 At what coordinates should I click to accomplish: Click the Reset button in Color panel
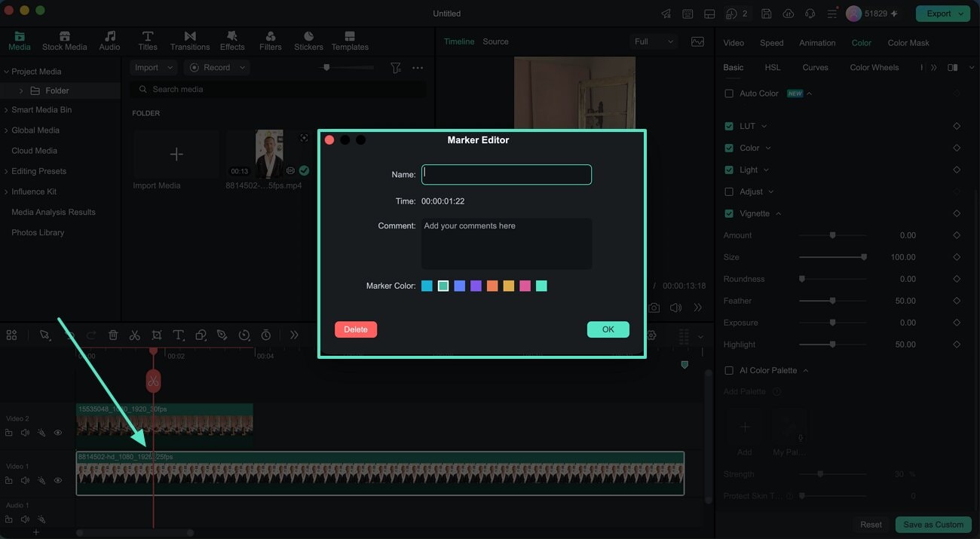pyautogui.click(x=871, y=525)
